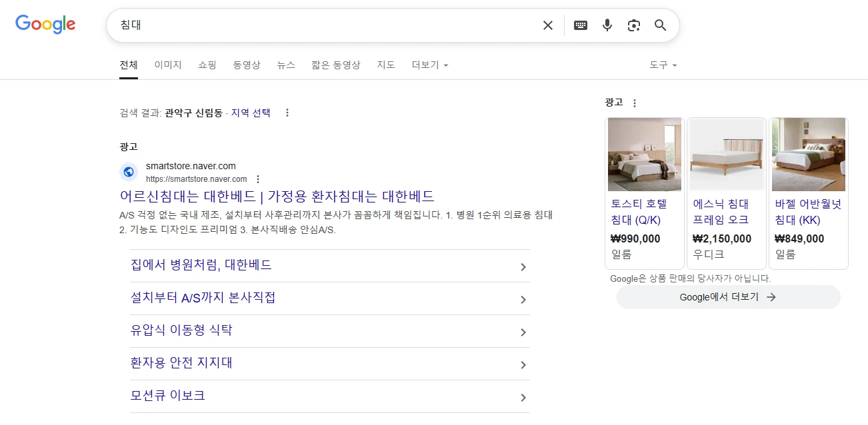Click the Google은 상품 판매의 당사자가 아닙니다 notice

pyautogui.click(x=690, y=278)
